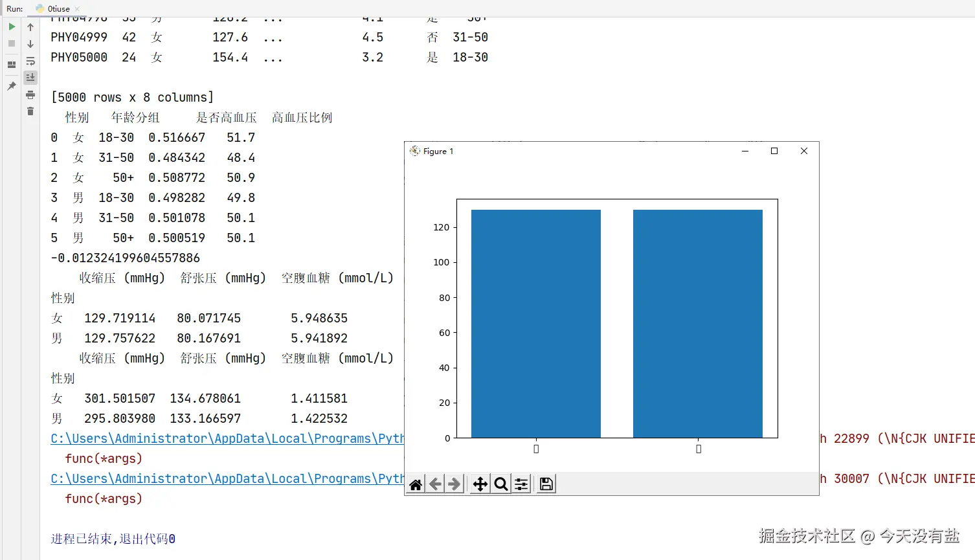The height and width of the screenshot is (560, 975).
Task: Click the warning text "h 30007"
Action: 844,478
